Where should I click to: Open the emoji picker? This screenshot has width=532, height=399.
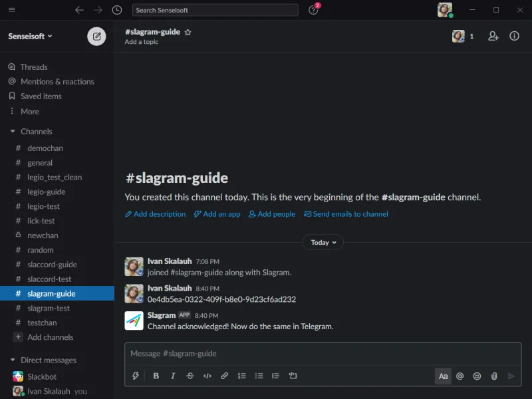(x=477, y=376)
